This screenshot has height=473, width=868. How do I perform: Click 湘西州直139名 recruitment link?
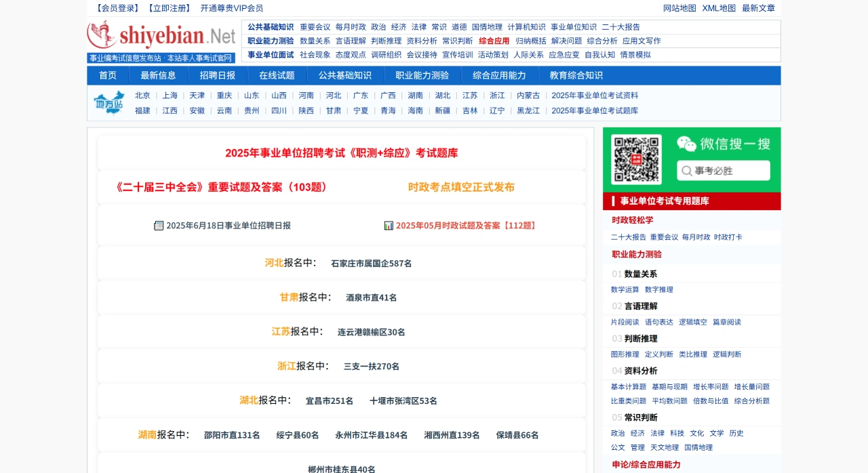tap(452, 435)
